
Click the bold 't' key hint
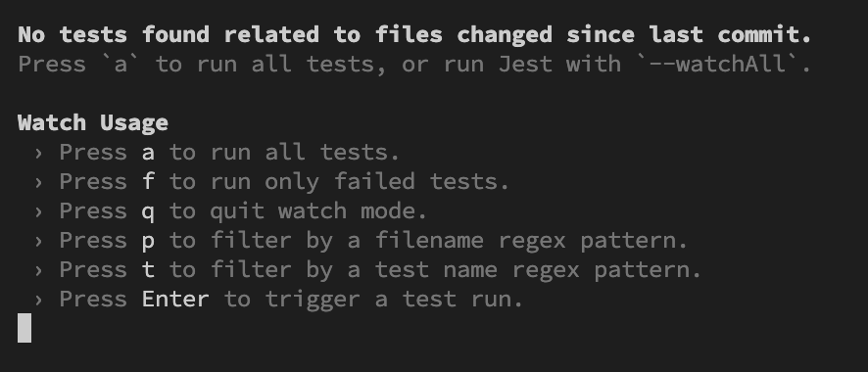[x=148, y=270]
